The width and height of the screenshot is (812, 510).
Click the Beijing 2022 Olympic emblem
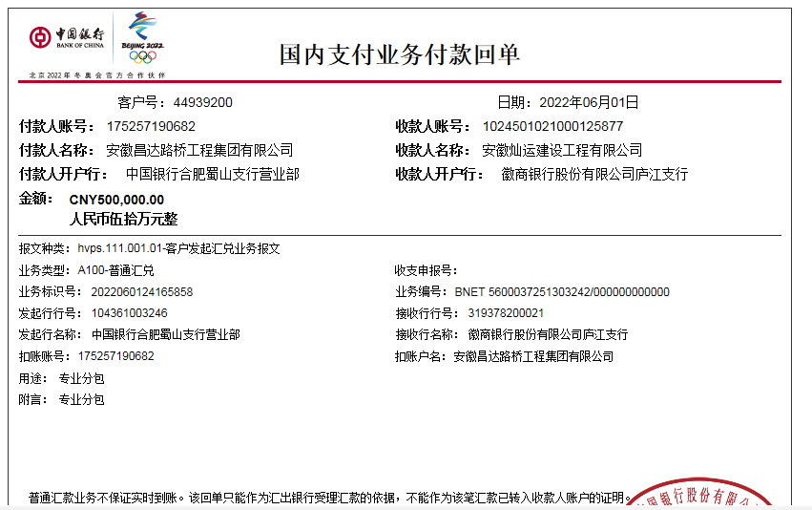click(x=143, y=37)
